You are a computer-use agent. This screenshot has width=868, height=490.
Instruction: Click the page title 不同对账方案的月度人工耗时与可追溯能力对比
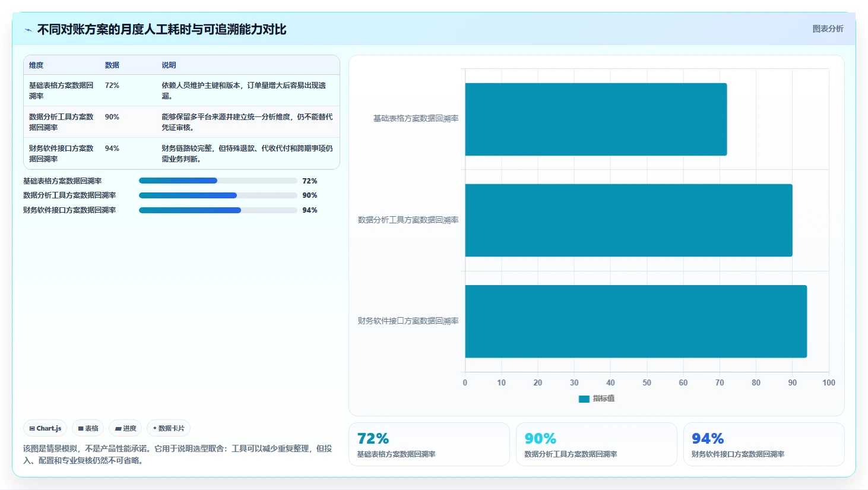(161, 30)
